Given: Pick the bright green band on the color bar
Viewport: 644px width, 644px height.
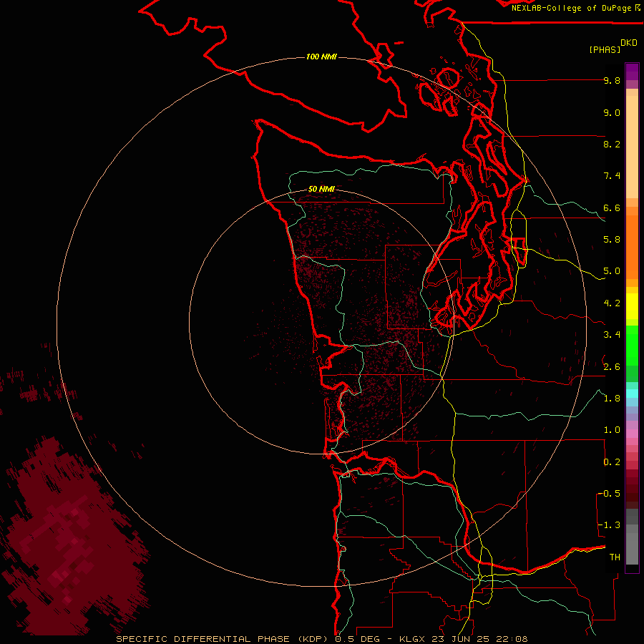Looking at the screenshot, I should tap(632, 346).
